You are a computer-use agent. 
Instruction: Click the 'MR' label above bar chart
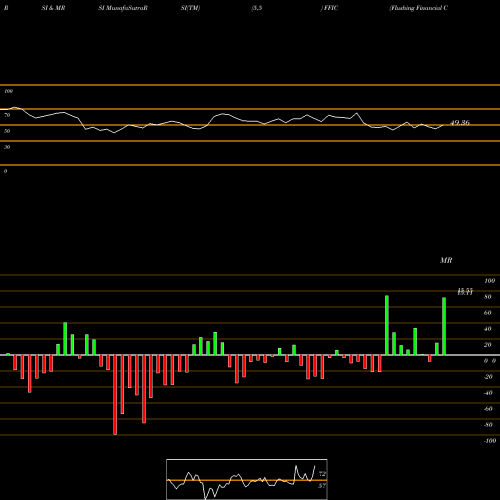(x=446, y=260)
